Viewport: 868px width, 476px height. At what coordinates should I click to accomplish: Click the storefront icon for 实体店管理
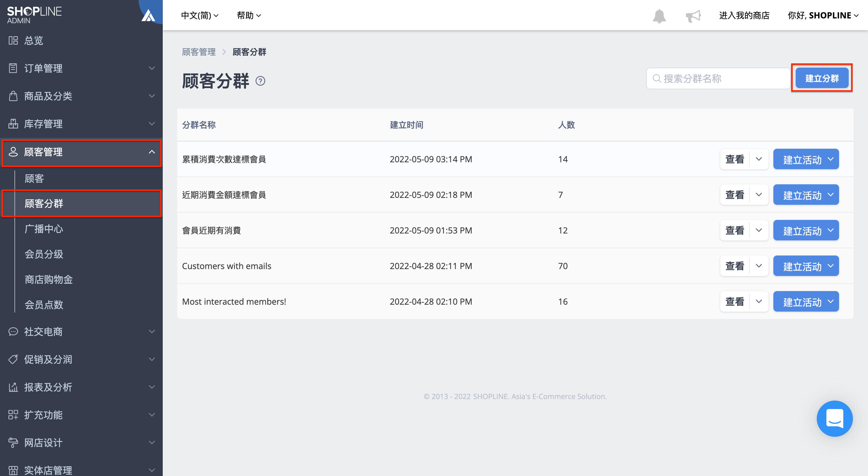(13, 470)
